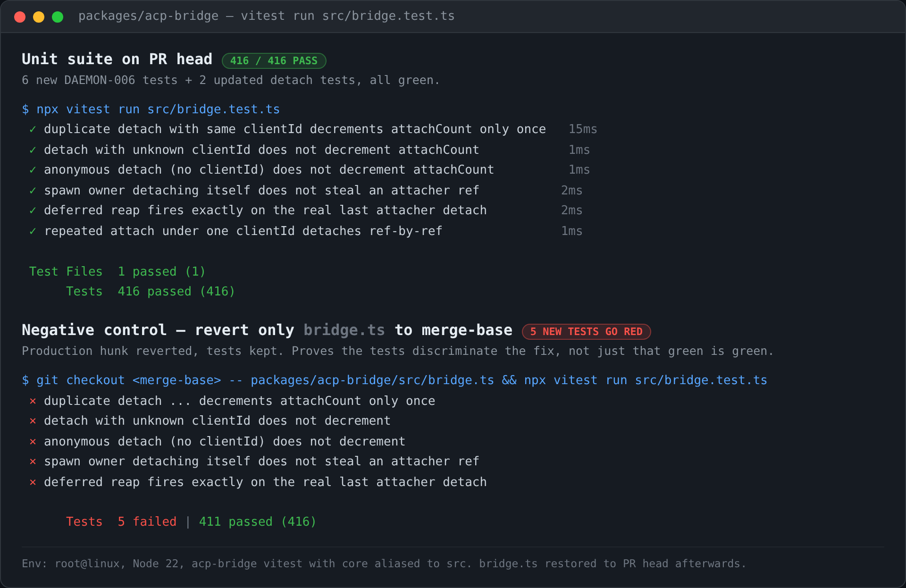This screenshot has width=906, height=588.
Task: Click the red cross next to failed deferred reap
Action: (33, 482)
